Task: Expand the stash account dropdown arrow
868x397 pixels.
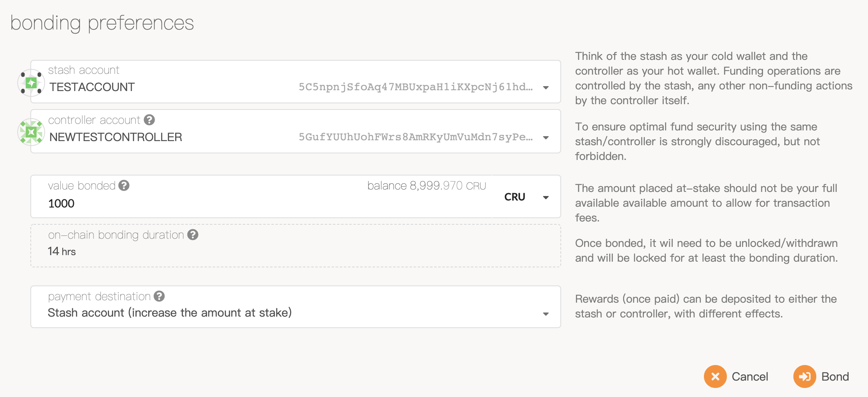Action: [x=546, y=87]
